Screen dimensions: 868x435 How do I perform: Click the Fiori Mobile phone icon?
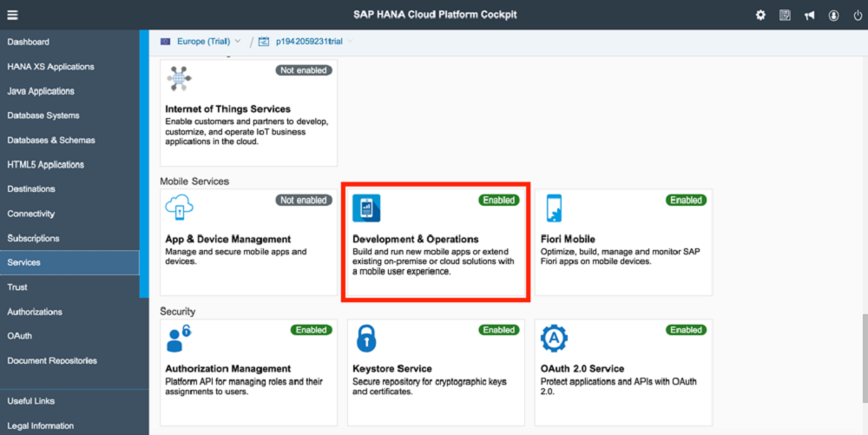(x=554, y=208)
